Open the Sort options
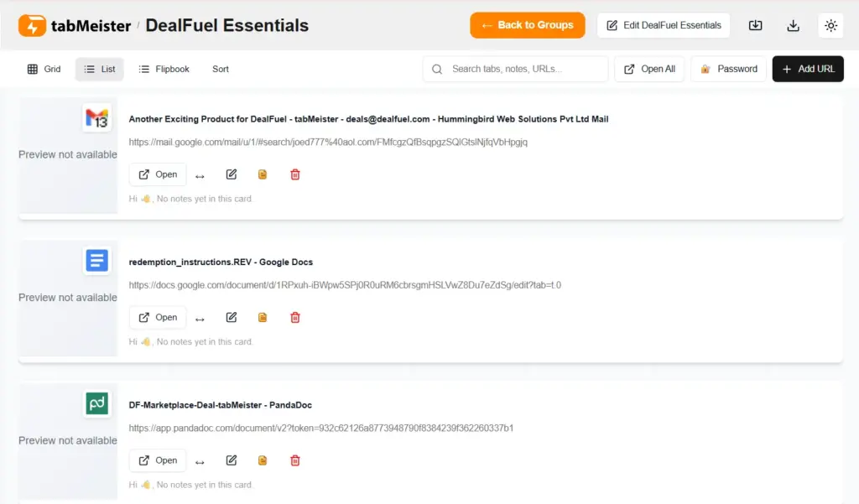Screen dimensions: 859x504 click(221, 69)
